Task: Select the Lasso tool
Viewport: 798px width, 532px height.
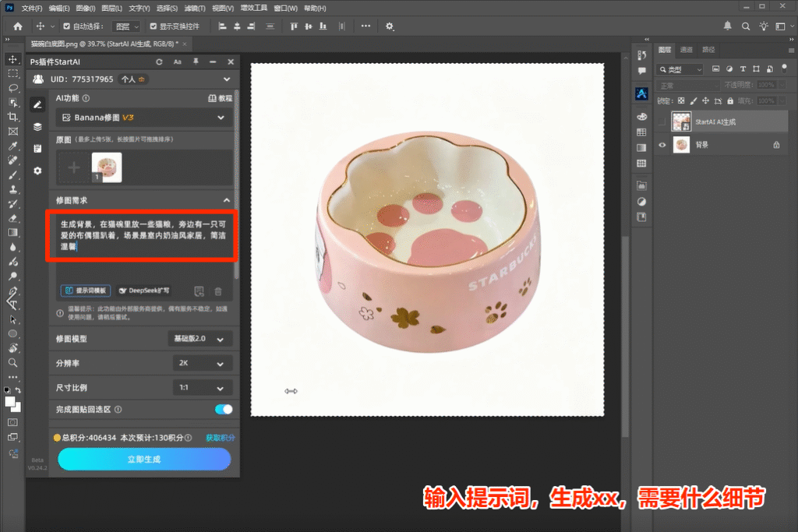Action: pyautogui.click(x=12, y=88)
